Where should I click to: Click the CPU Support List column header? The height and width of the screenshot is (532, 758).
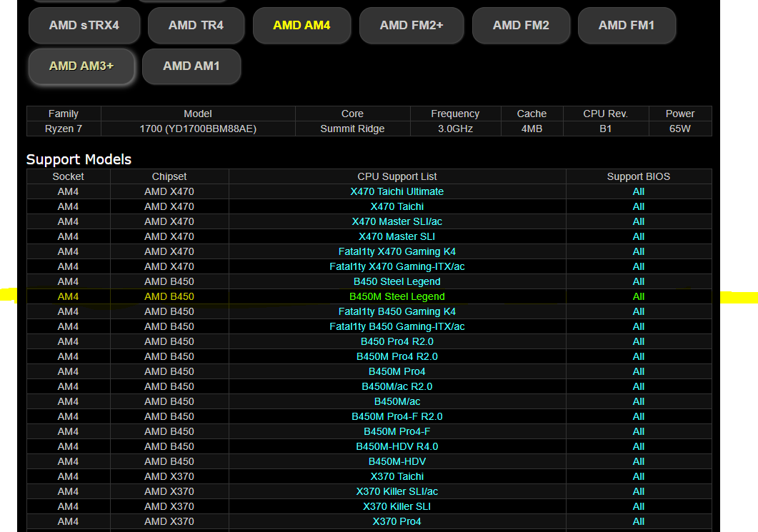click(397, 176)
